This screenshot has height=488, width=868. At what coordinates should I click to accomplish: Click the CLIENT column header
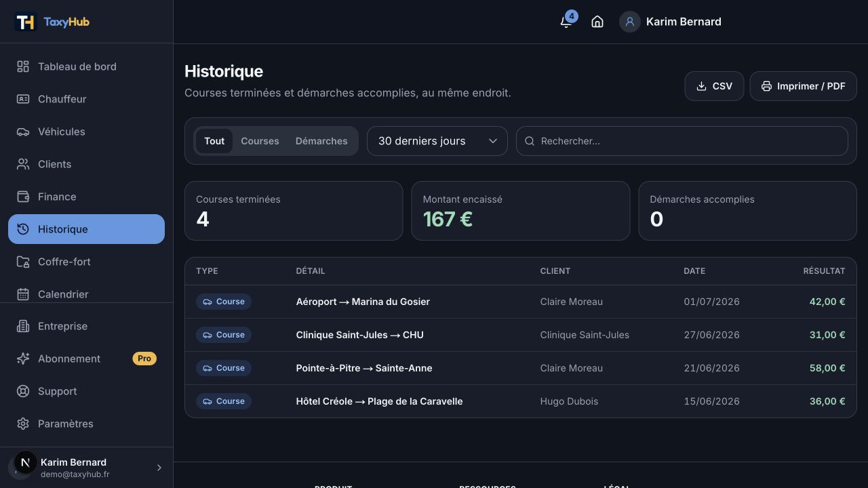(555, 271)
